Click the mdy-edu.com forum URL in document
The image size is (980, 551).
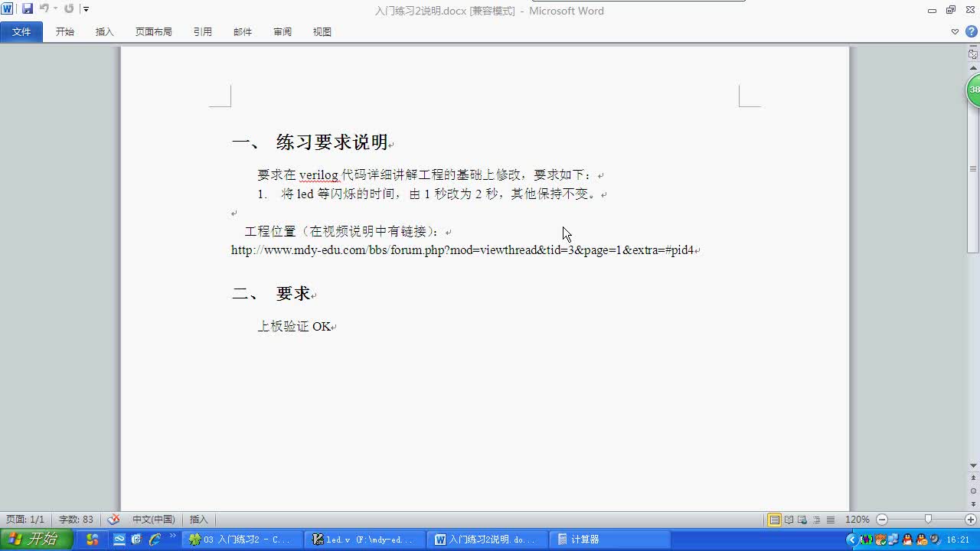click(x=462, y=250)
